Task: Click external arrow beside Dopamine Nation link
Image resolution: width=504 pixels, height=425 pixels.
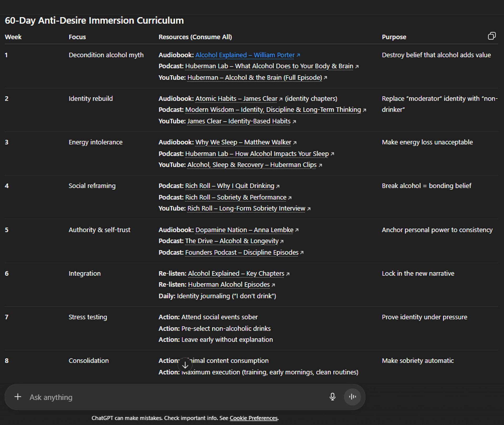Action: pos(297,230)
